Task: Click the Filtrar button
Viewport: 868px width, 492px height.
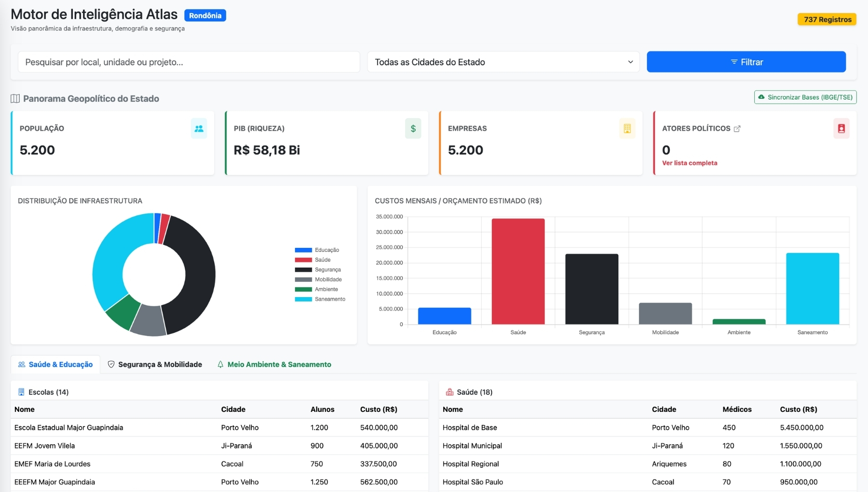Action: click(746, 62)
